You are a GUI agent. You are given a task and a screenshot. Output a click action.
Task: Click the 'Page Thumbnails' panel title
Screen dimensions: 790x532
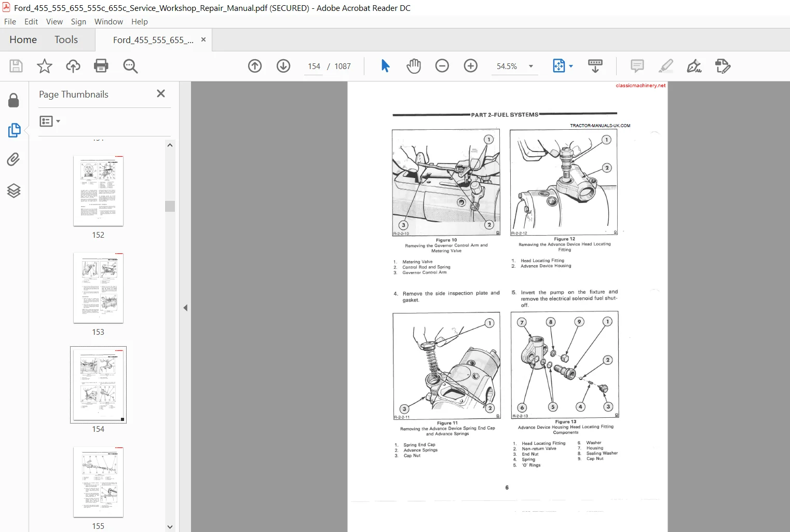(74, 94)
